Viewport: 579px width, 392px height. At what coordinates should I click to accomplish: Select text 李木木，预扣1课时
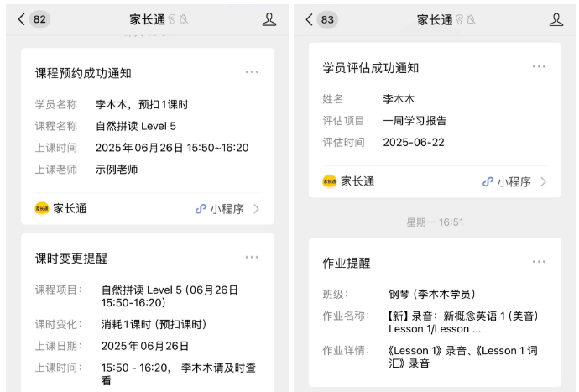point(142,105)
